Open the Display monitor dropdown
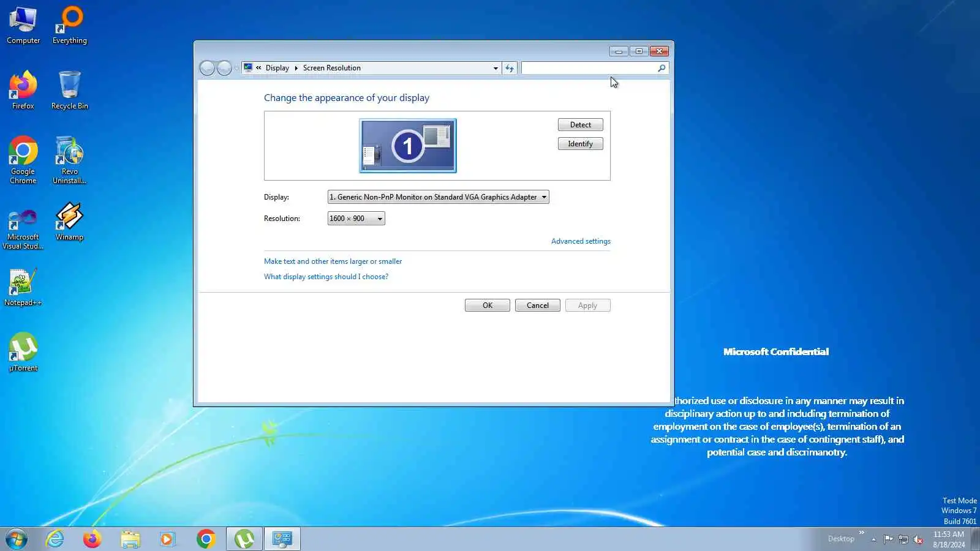The height and width of the screenshot is (551, 980). (438, 197)
